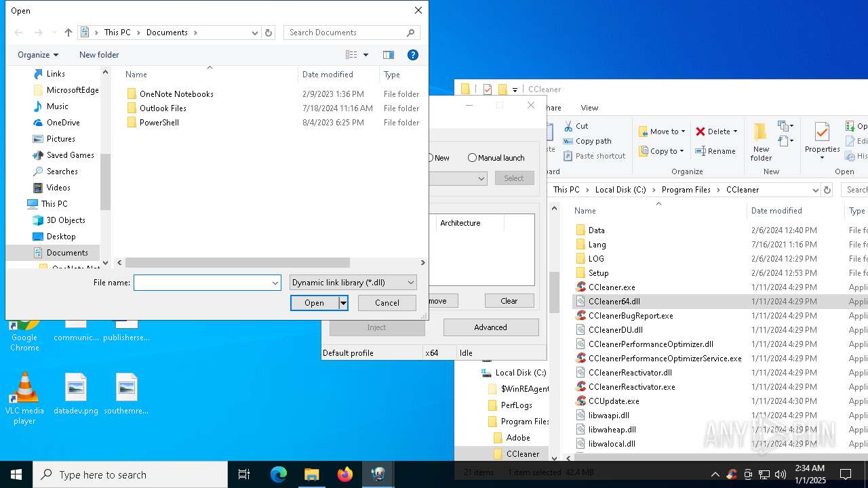Click New folder in the Open dialog
868x488 pixels.
99,55
